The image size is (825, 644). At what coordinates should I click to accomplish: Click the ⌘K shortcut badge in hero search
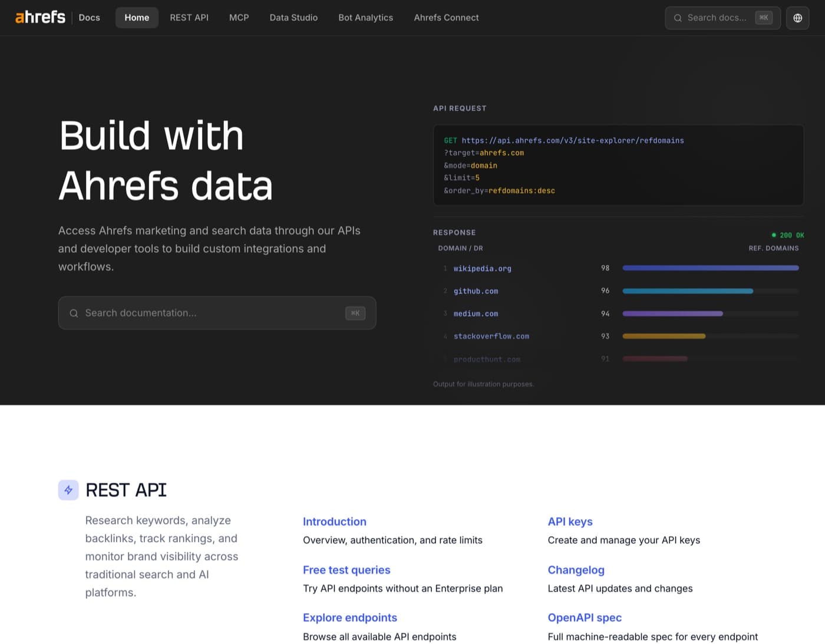point(355,313)
